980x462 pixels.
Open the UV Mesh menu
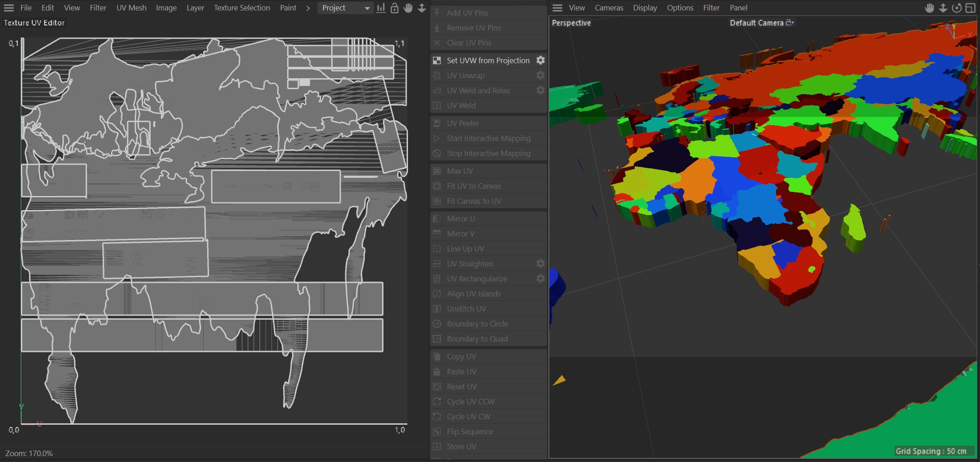coord(131,8)
